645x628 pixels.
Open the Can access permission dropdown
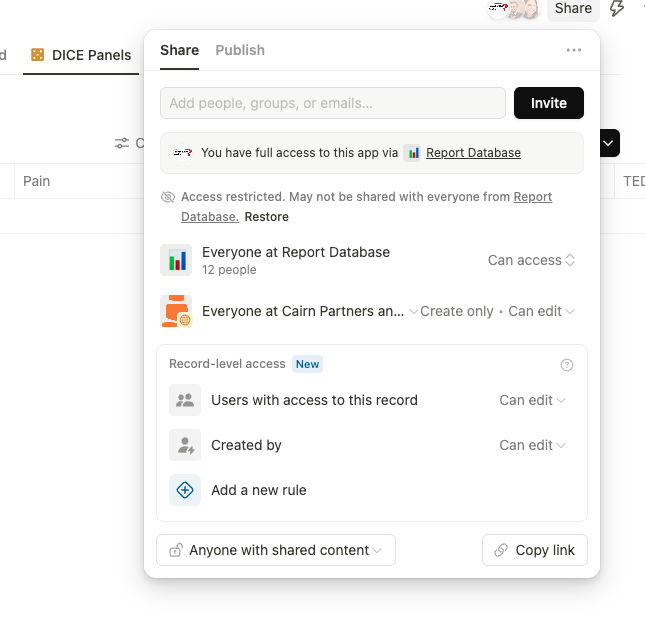(531, 260)
